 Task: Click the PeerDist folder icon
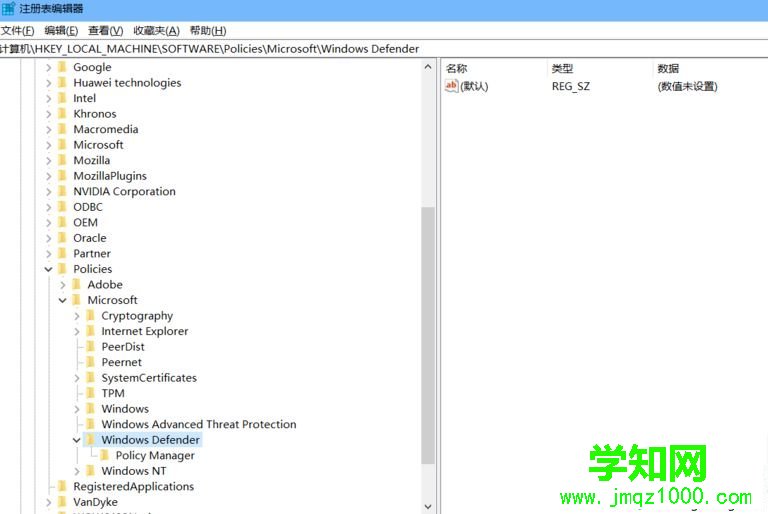click(x=91, y=346)
